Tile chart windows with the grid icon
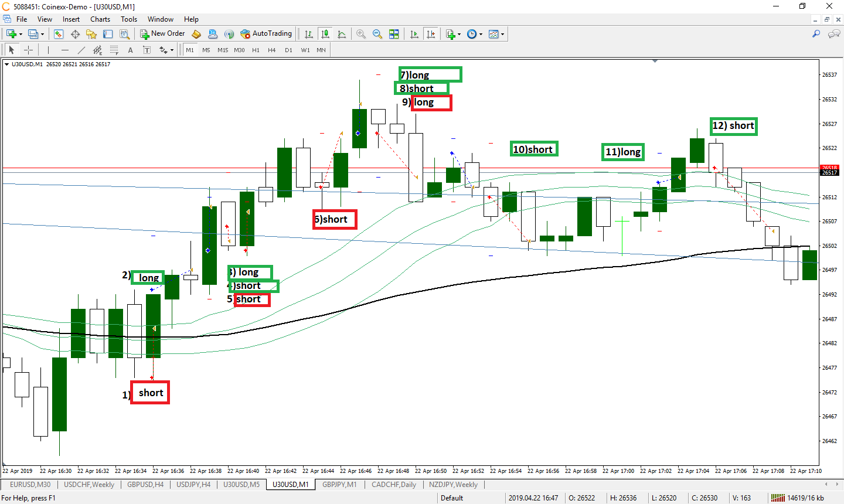 point(394,34)
